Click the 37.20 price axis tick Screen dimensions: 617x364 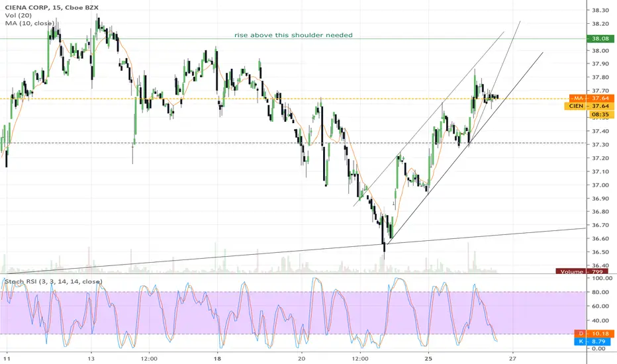[600, 158]
